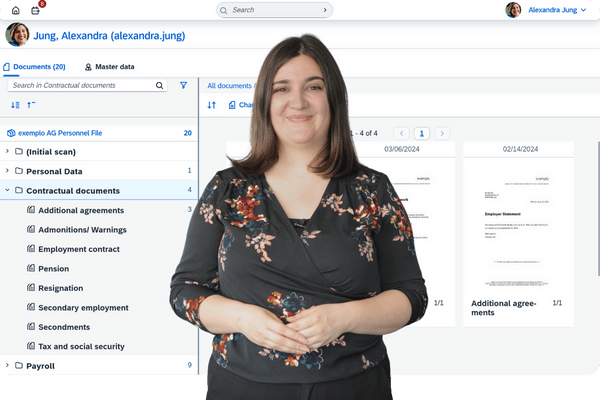
Task: Go to next page of documents
Action: tap(442, 133)
